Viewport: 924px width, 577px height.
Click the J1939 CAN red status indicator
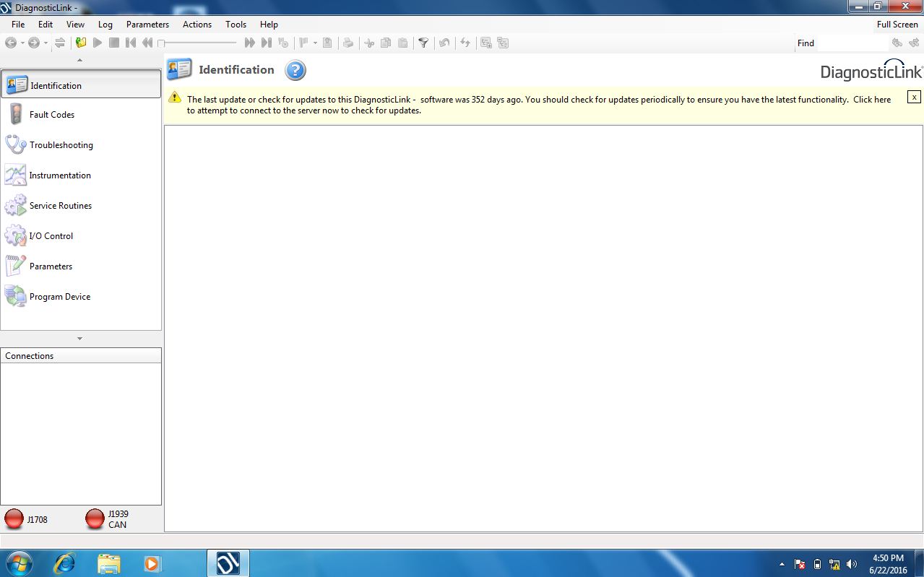pyautogui.click(x=95, y=519)
